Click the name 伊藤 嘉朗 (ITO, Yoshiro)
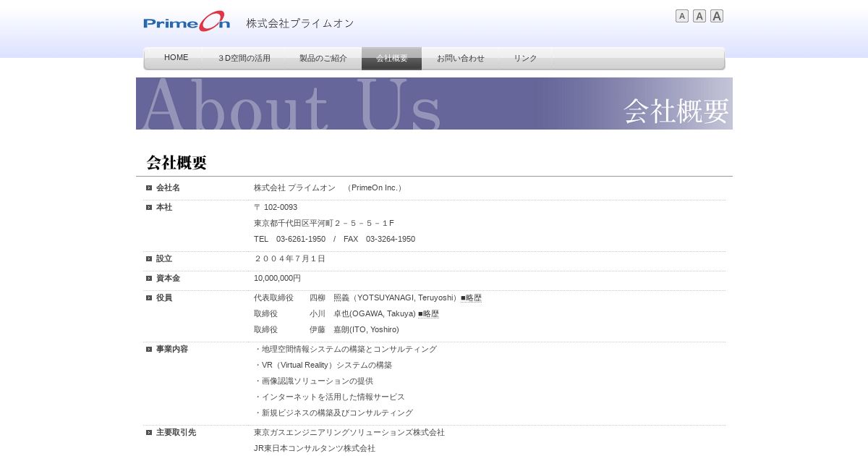This screenshot has height=456, width=868. pos(354,329)
